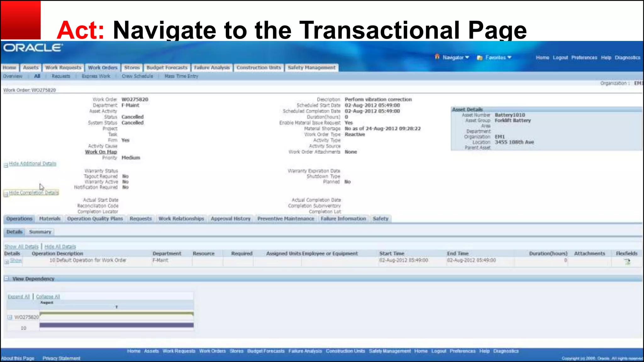644x362 pixels.
Task: Click the Favorites folder icon
Action: click(x=480, y=58)
